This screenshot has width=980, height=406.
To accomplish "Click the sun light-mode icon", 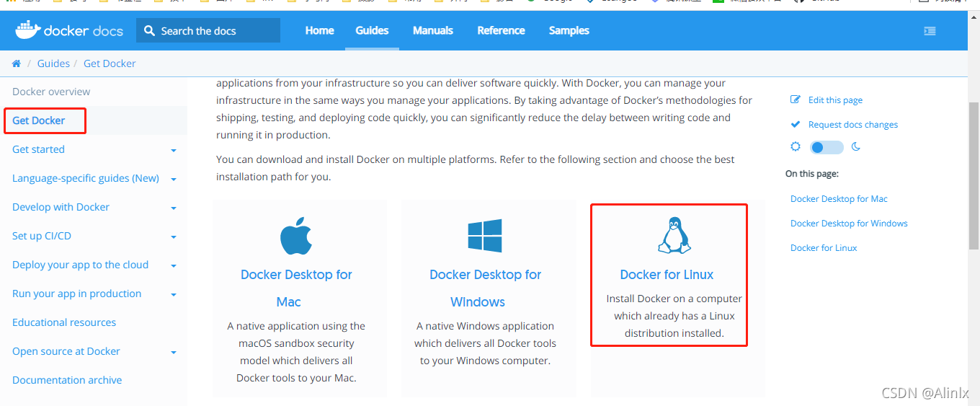I will pyautogui.click(x=796, y=146).
